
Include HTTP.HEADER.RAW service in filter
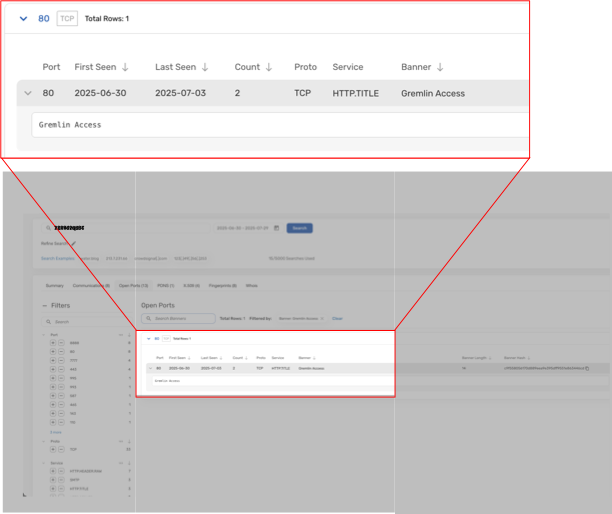[x=53, y=471]
